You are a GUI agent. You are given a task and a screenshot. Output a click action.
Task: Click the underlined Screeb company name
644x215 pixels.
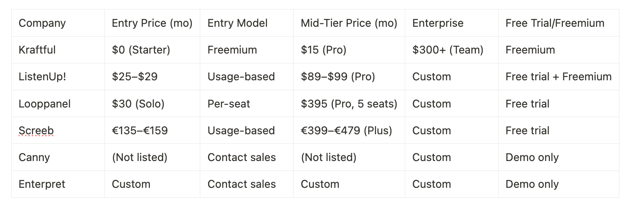(36, 131)
